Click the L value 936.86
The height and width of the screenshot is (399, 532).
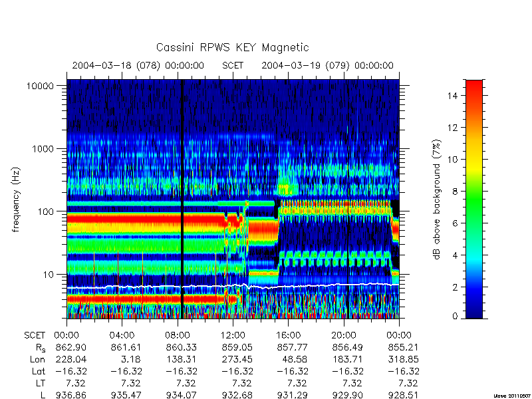point(70,395)
